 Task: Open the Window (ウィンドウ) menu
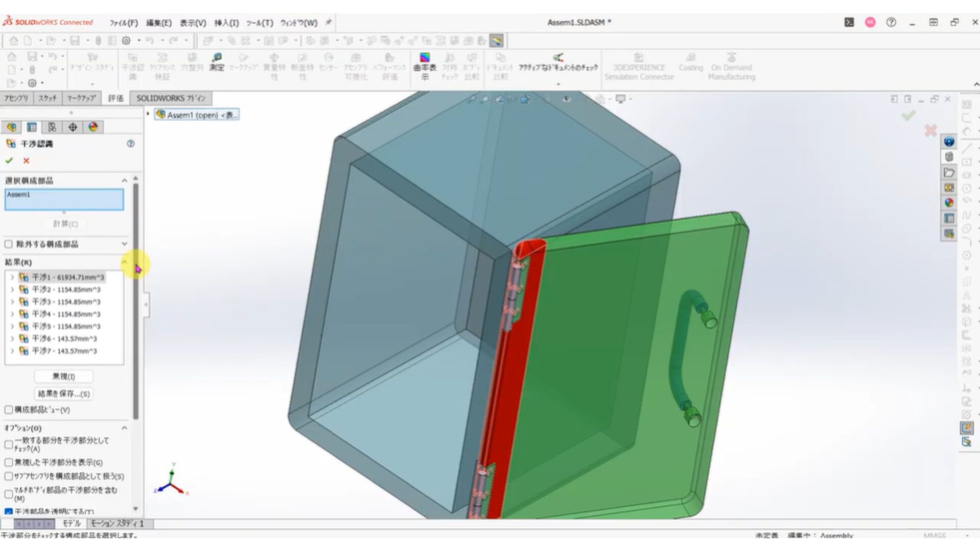point(299,23)
